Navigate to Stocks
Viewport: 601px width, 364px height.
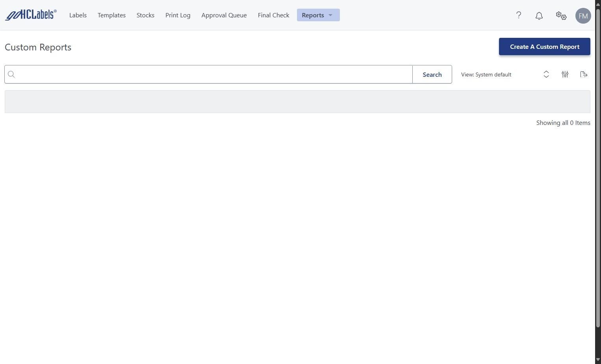145,15
